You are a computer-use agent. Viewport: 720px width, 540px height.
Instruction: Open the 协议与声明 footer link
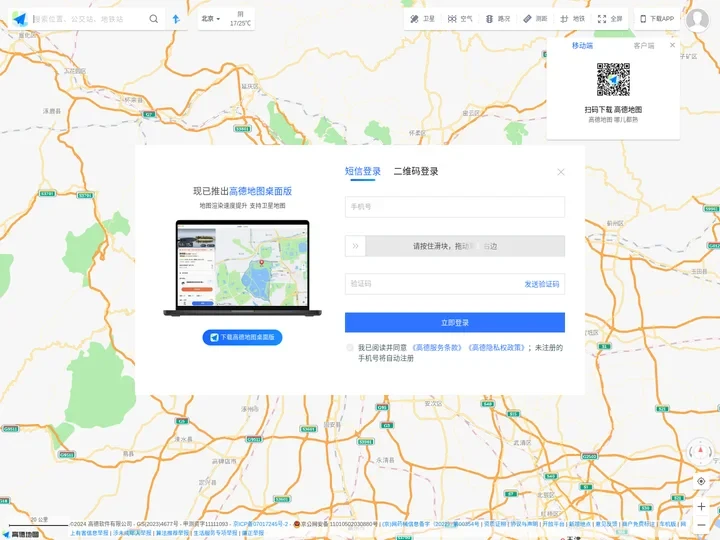524,524
